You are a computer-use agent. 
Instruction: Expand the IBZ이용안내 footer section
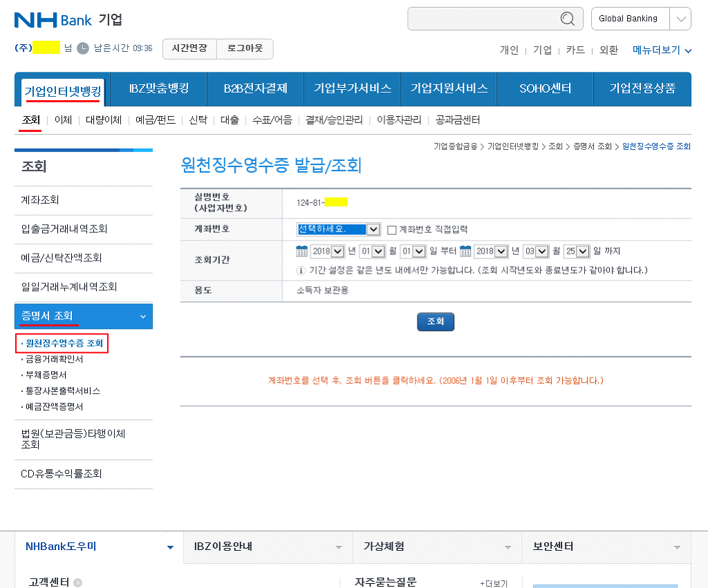click(268, 547)
